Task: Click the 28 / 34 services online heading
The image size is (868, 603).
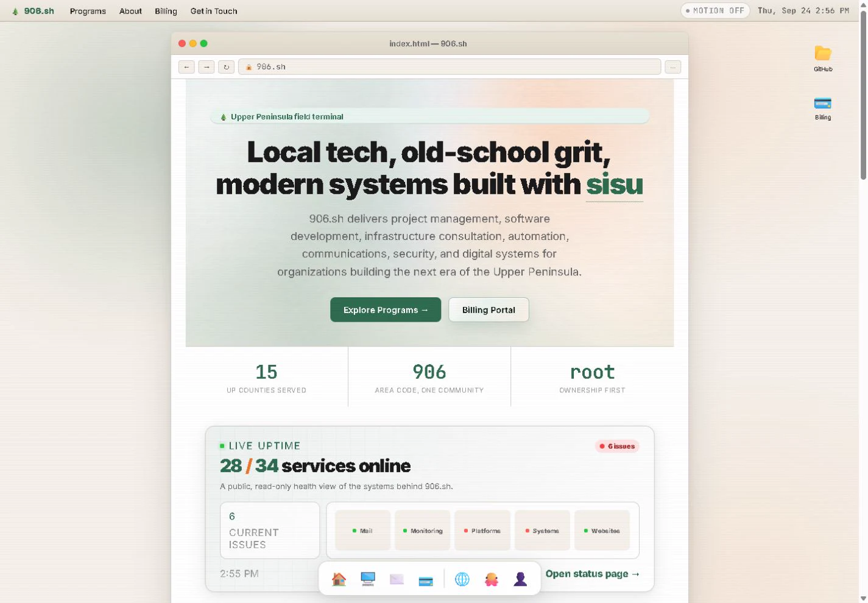Action: (315, 466)
